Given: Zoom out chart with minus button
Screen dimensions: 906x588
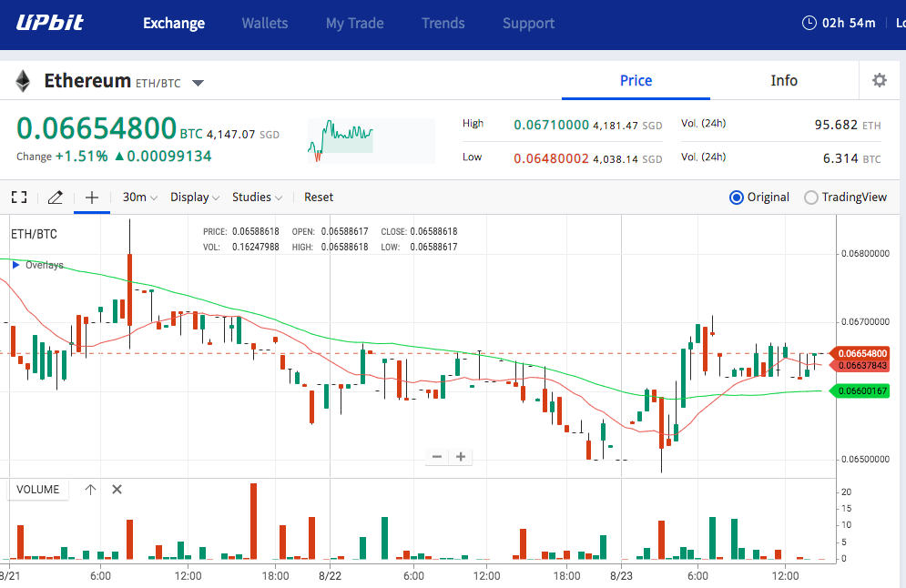Looking at the screenshot, I should (x=437, y=457).
